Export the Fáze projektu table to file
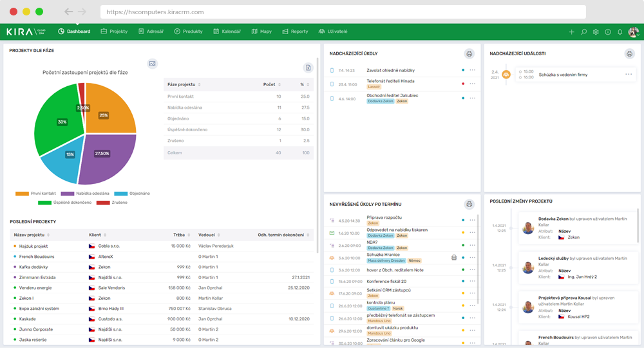 308,68
